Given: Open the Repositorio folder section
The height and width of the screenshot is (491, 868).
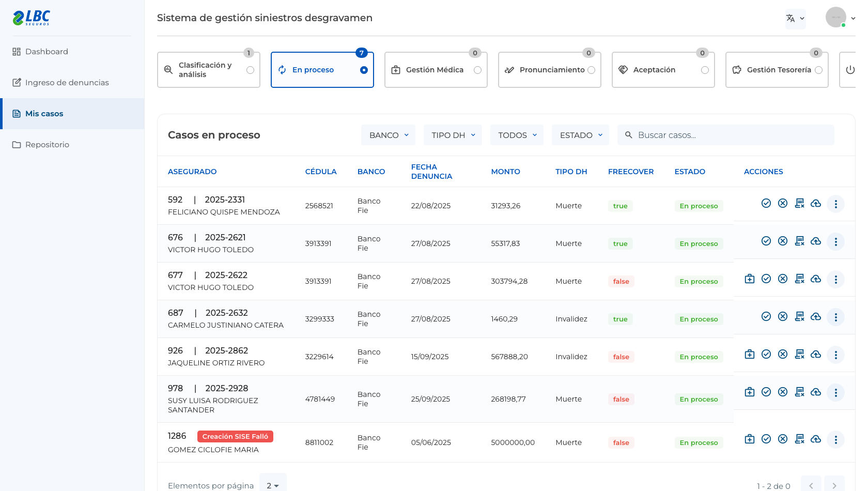Looking at the screenshot, I should pyautogui.click(x=47, y=145).
